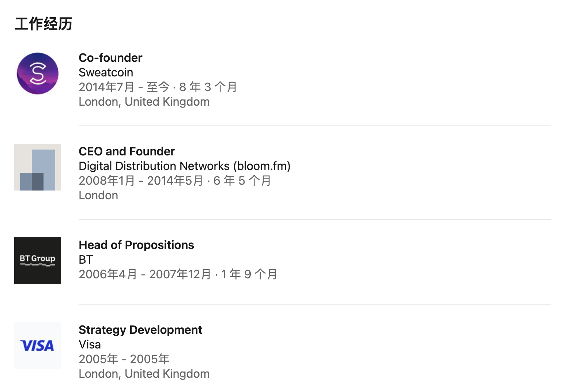
Task: Click the BT Group logo
Action: coord(38,261)
